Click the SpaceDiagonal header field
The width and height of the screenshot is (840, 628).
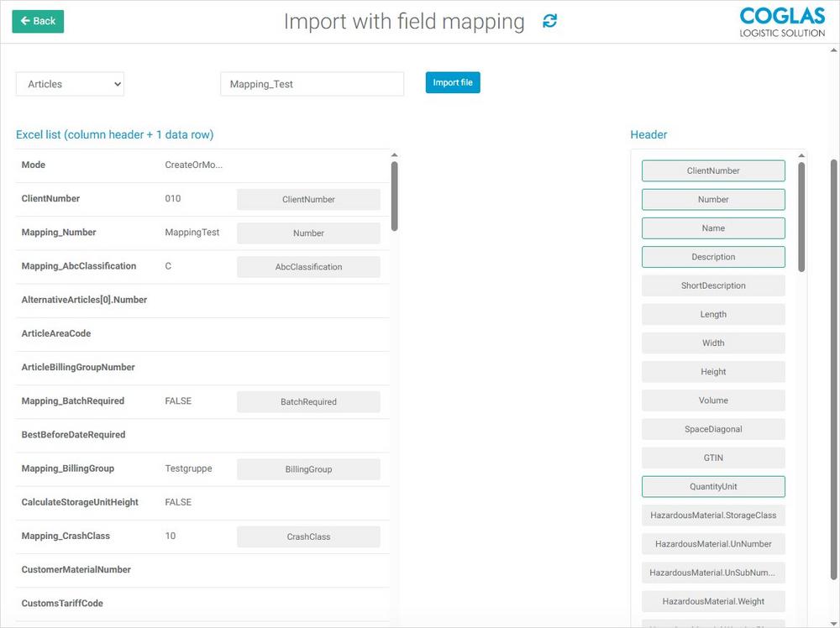(713, 429)
